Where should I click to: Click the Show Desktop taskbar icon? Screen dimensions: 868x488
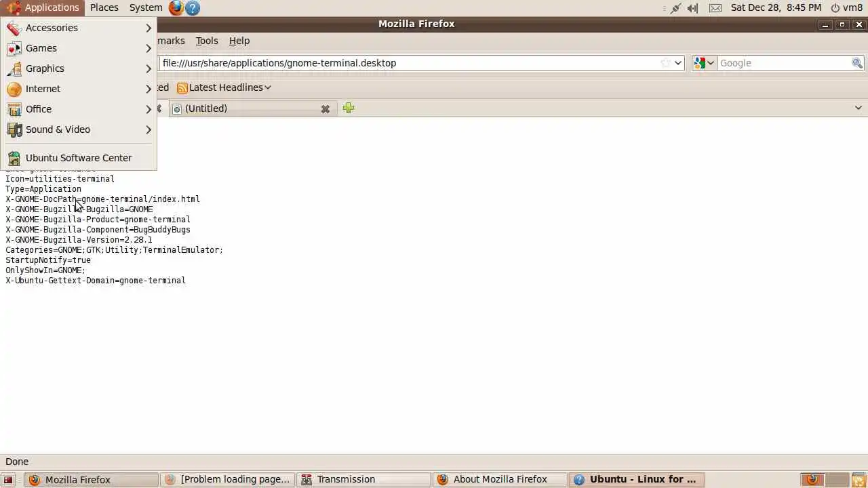pos(8,480)
